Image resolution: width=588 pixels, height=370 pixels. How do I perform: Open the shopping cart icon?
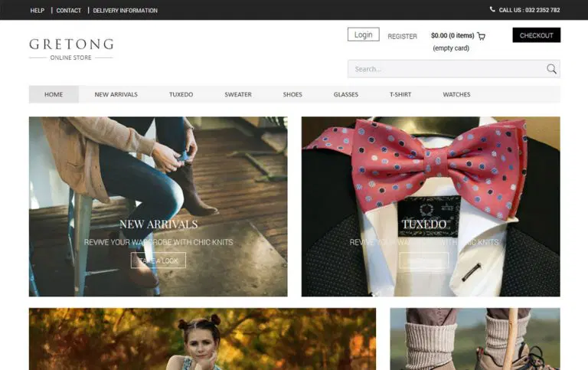(x=482, y=36)
